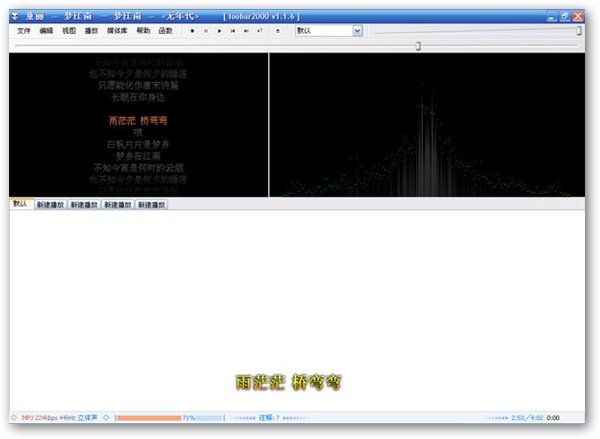Screen dimensions: 600x439
Task: Open the 帮助 menu
Action: (x=143, y=31)
